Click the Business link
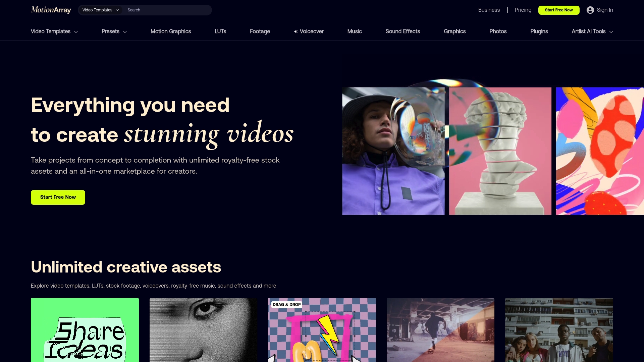Image resolution: width=644 pixels, height=362 pixels. tap(489, 10)
